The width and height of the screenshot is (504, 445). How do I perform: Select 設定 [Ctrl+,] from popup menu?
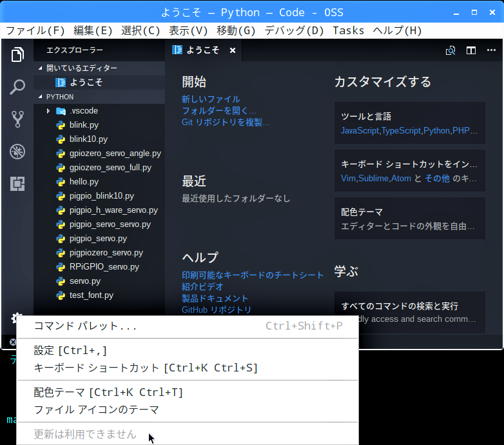tap(188, 350)
